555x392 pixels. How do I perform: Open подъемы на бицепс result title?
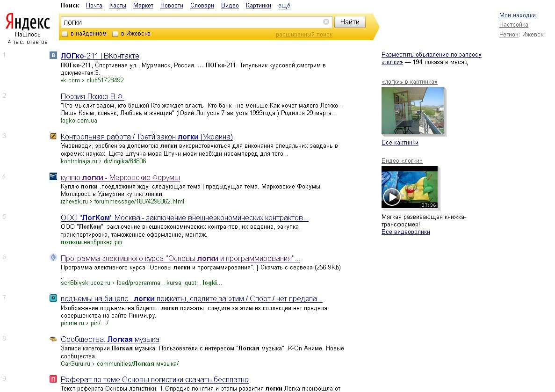[x=192, y=299]
